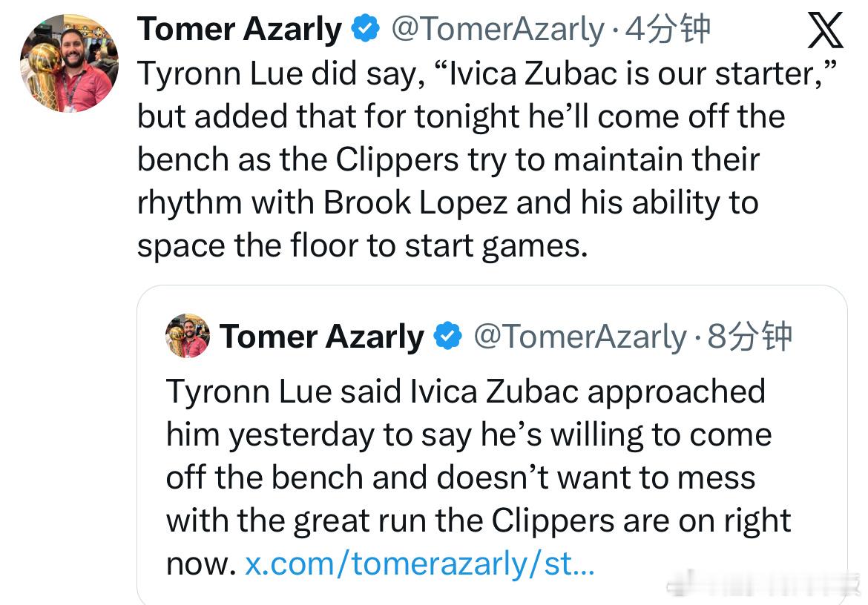The width and height of the screenshot is (868, 605).
Task: Click the word "now." before the quoted link
Action: pos(200,564)
